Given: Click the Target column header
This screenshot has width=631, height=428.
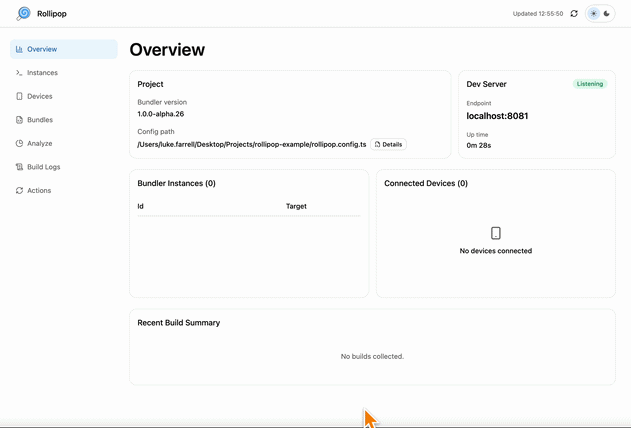Looking at the screenshot, I should click(x=296, y=206).
